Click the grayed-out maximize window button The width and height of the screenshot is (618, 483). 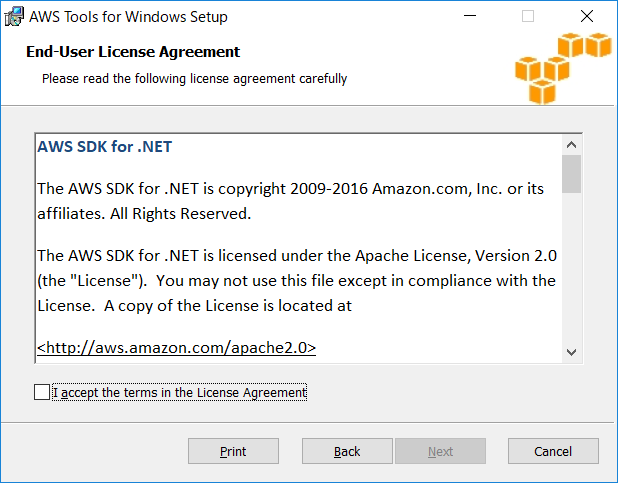528,16
